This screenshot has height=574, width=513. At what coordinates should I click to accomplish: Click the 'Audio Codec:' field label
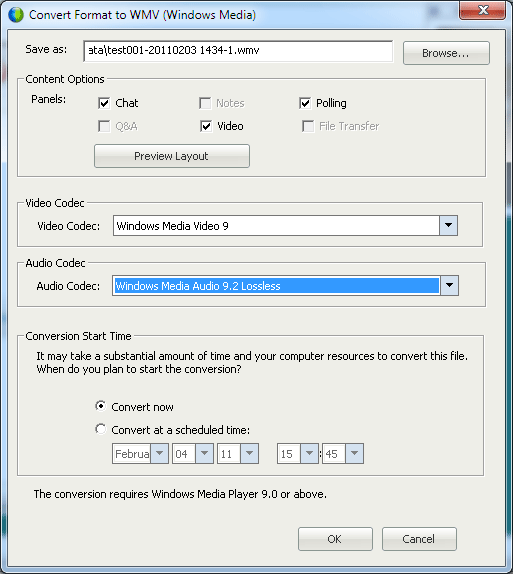(68, 286)
